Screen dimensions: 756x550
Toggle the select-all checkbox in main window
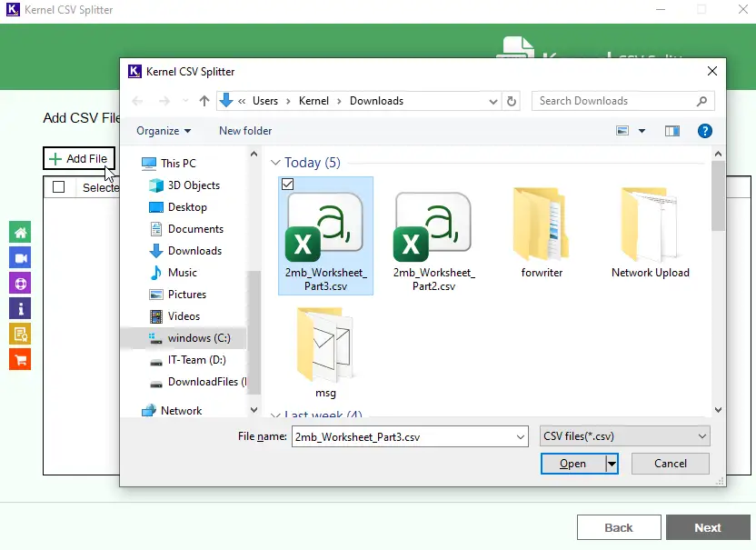58,187
